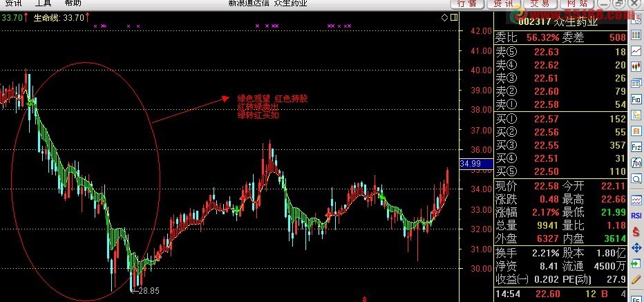
Task: Click the 流通 4500万 value
Action: point(610,266)
